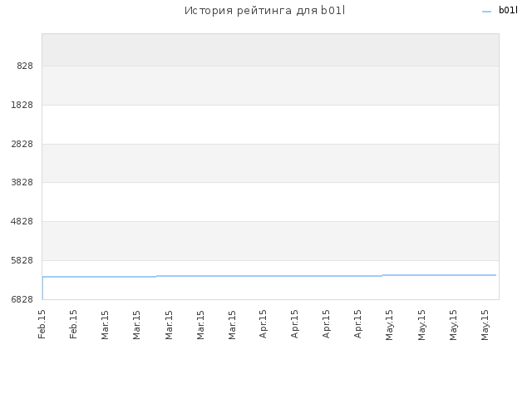The image size is (532, 399).
Task: Click the first Feb.15 x-axis label
Action: click(x=42, y=324)
